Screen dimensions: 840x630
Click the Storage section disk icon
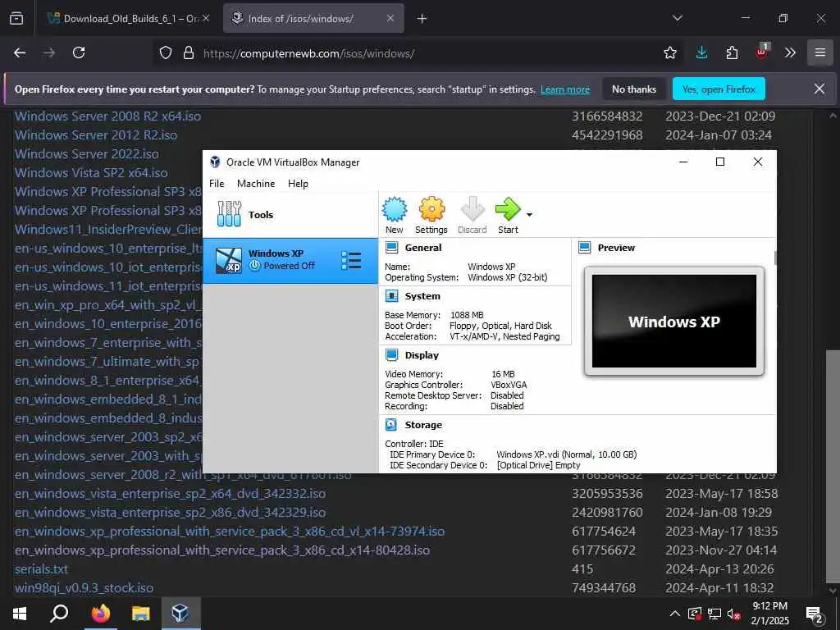391,425
